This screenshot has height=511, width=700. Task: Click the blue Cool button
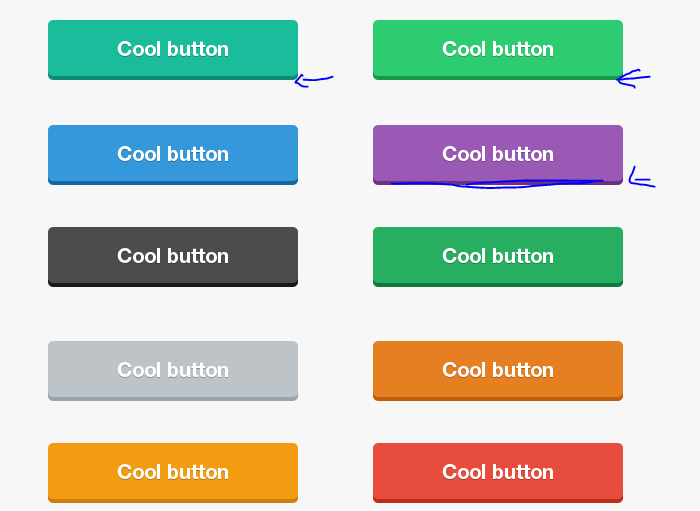pyautogui.click(x=172, y=153)
